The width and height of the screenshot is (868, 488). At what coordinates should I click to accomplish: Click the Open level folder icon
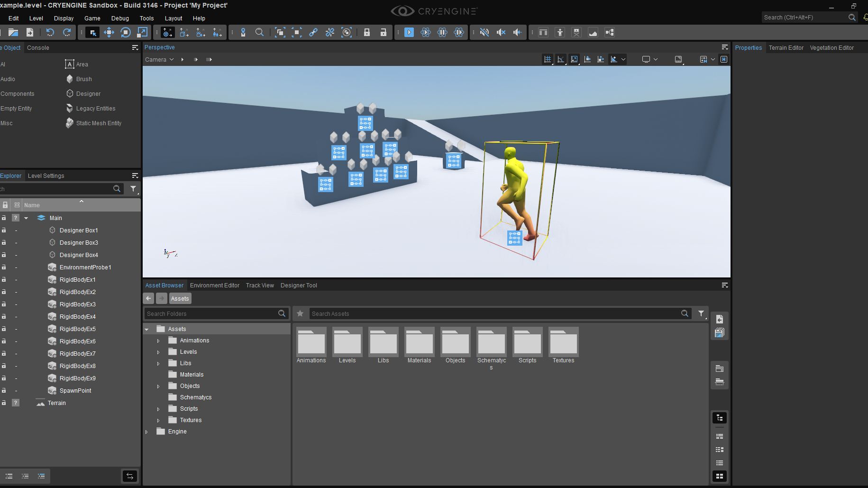(x=13, y=32)
